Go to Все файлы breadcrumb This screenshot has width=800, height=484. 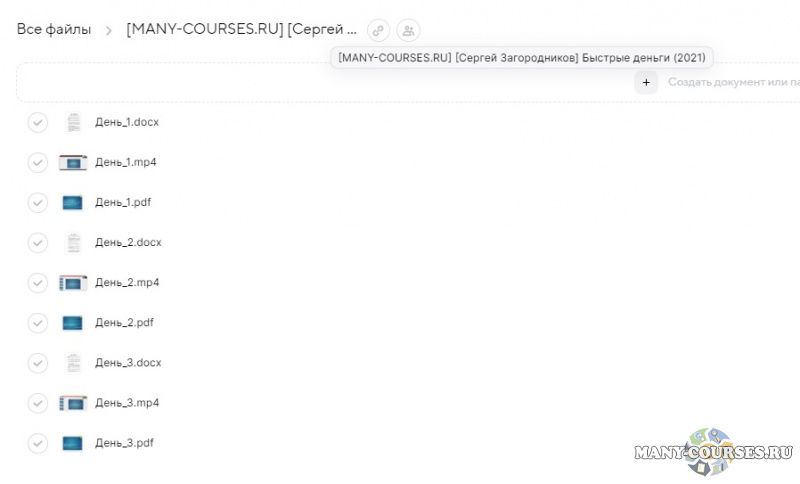pos(53,30)
